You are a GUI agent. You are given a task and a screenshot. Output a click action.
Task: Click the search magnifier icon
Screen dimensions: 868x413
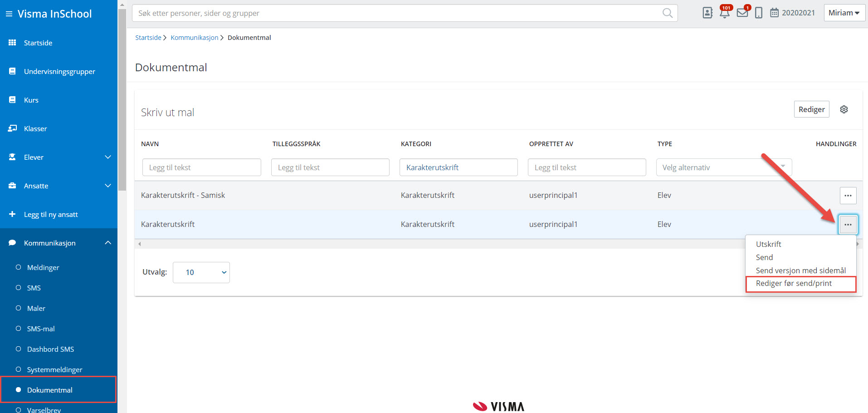(667, 13)
